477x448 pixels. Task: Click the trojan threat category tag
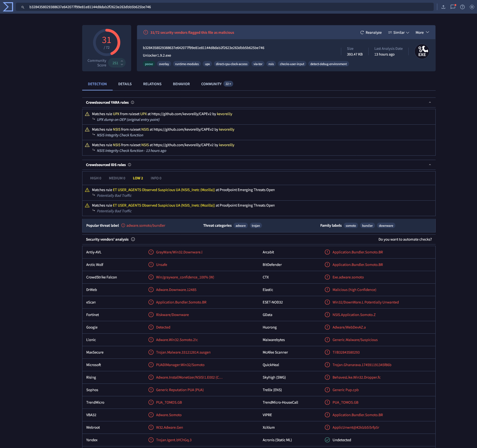pos(256,226)
